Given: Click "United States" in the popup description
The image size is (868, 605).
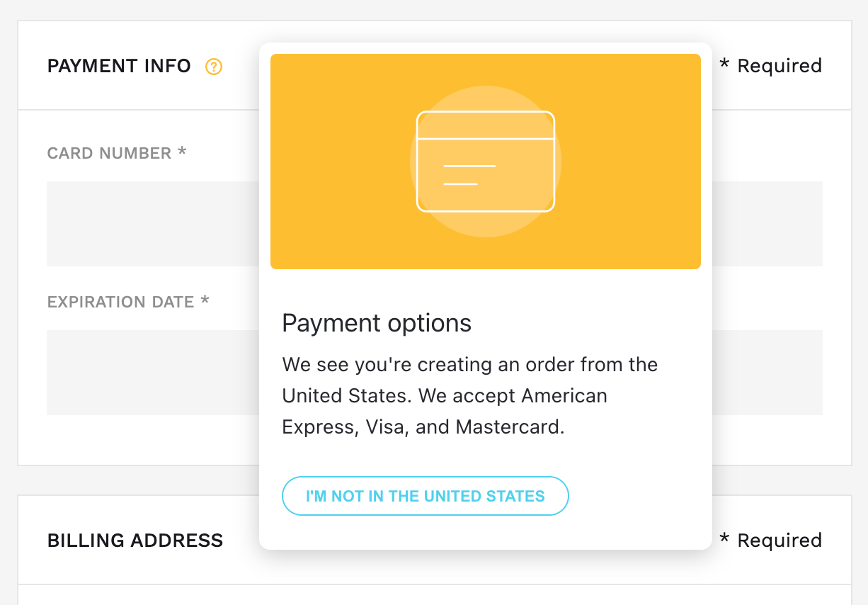Looking at the screenshot, I should point(347,395).
